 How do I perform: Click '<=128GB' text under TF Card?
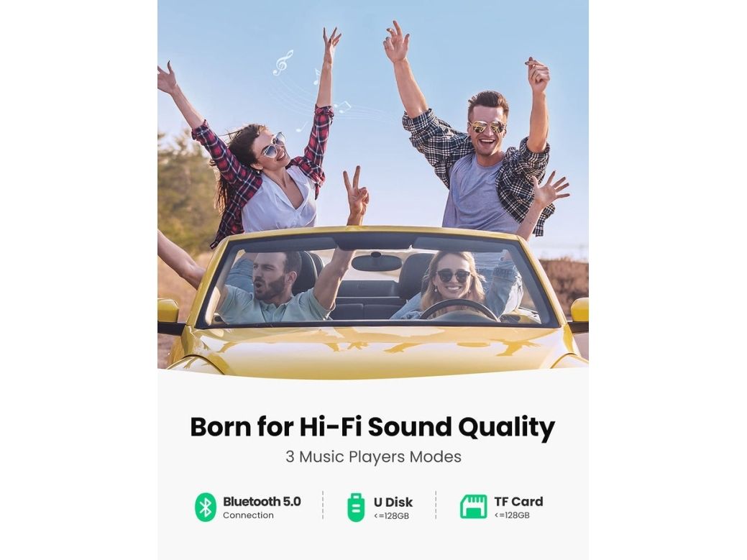(x=512, y=515)
